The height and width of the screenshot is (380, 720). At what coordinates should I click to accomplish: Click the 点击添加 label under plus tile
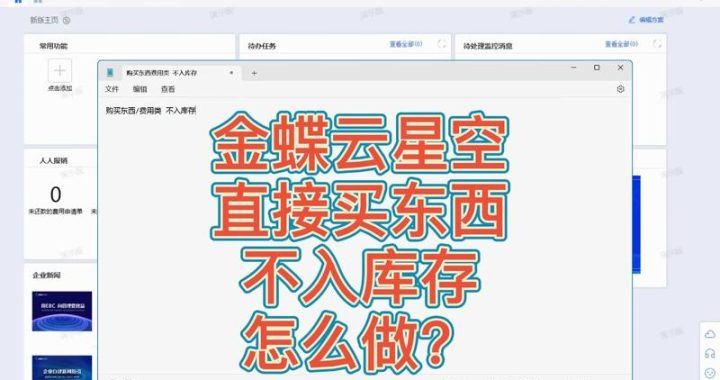(x=60, y=88)
